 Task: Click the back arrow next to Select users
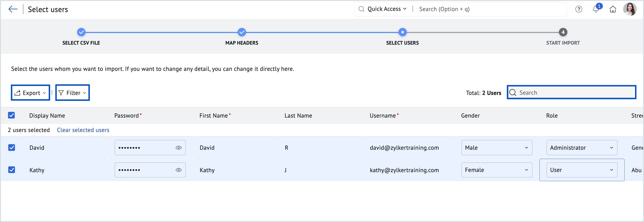point(13,9)
